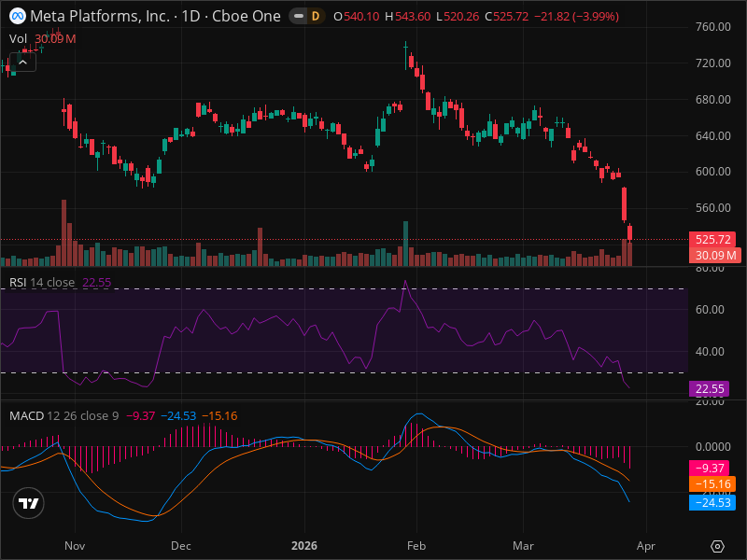747x560 pixels.
Task: Click the MACD legend histogram value -9.37
Action: pos(141,415)
